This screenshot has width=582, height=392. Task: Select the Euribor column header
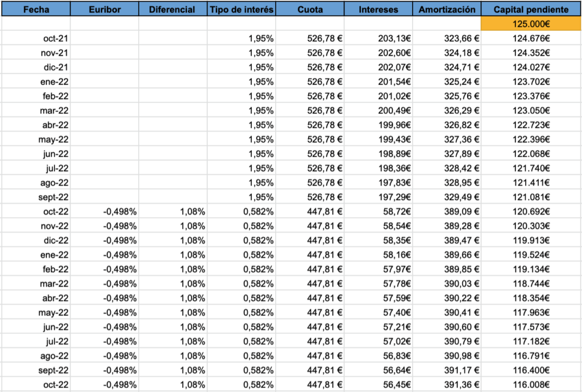(105, 10)
